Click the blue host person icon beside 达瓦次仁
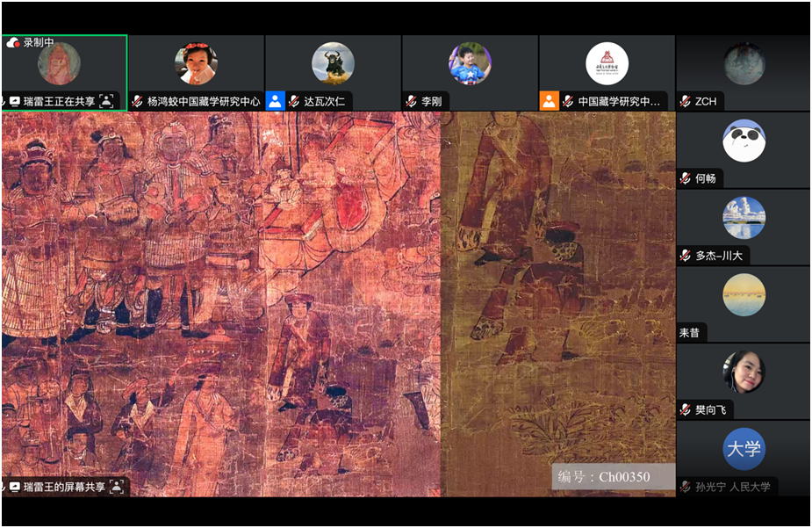The width and height of the screenshot is (812, 528). (276, 101)
